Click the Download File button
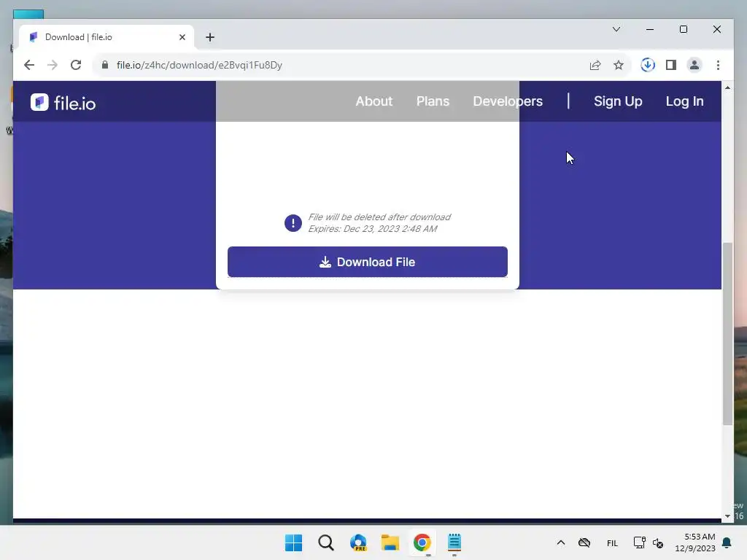Image resolution: width=747 pixels, height=560 pixels. (368, 262)
